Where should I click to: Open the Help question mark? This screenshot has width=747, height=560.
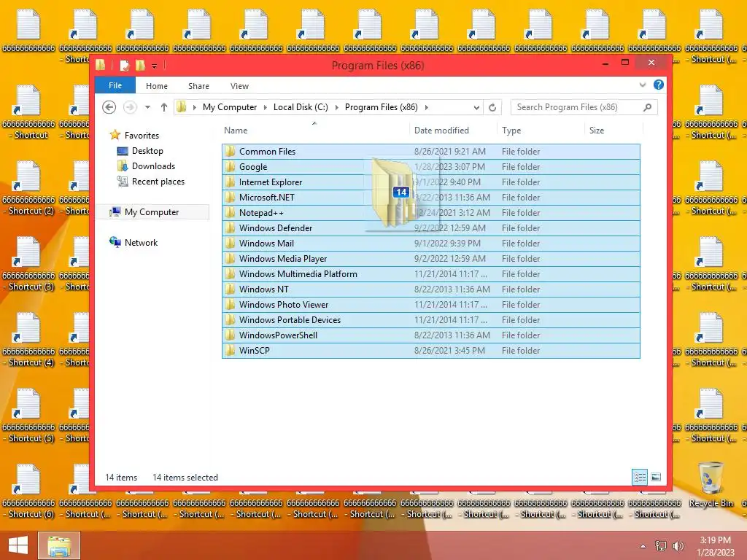(x=659, y=85)
